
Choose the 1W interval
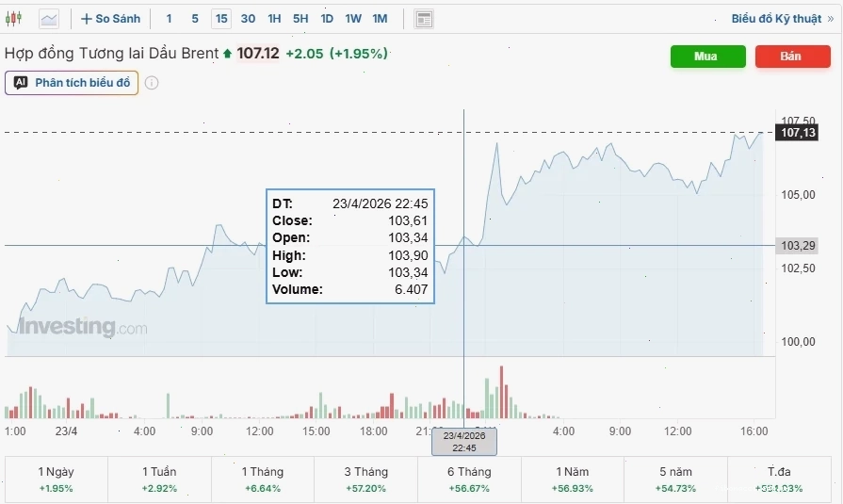click(x=353, y=19)
